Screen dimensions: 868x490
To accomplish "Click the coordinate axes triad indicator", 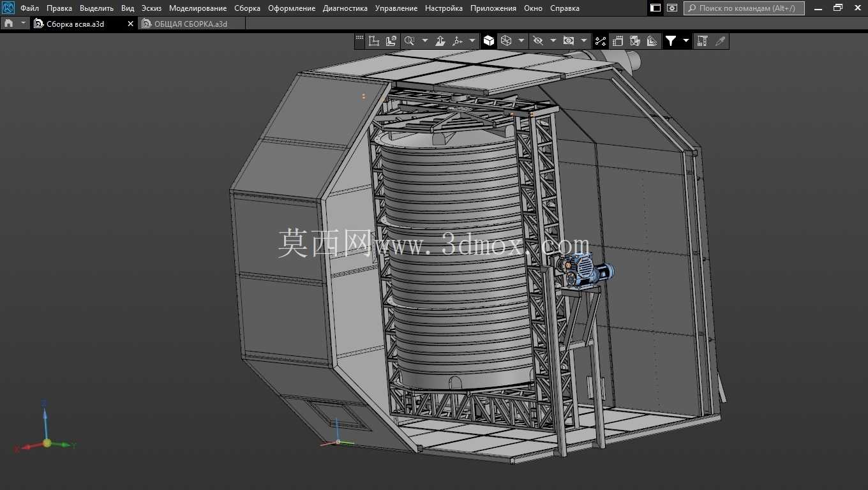I will pyautogui.click(x=45, y=426).
